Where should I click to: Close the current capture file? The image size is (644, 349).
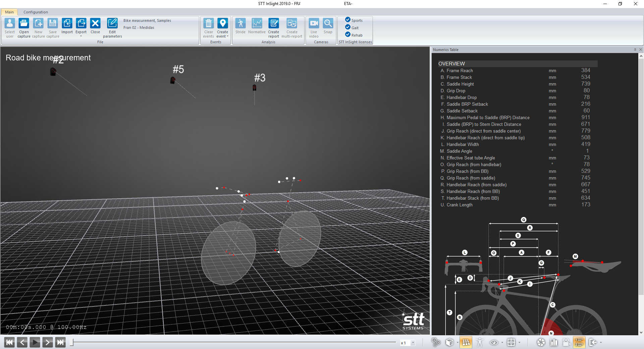95,24
